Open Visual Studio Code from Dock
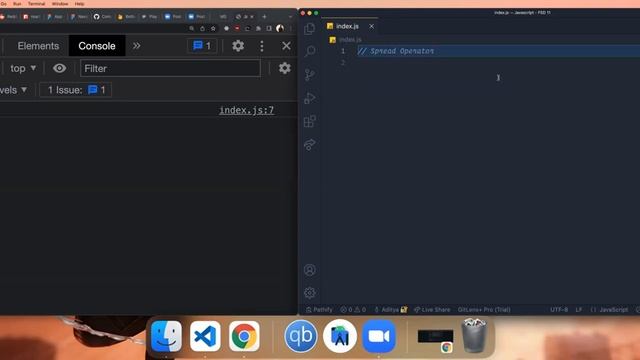This screenshot has width=640, height=360. [205, 336]
